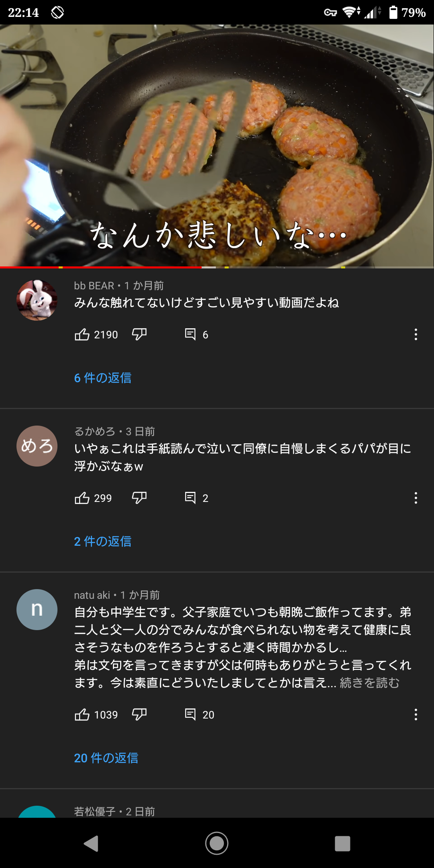Tap the Android back navigation button
This screenshot has height=868, width=434.
[x=91, y=843]
